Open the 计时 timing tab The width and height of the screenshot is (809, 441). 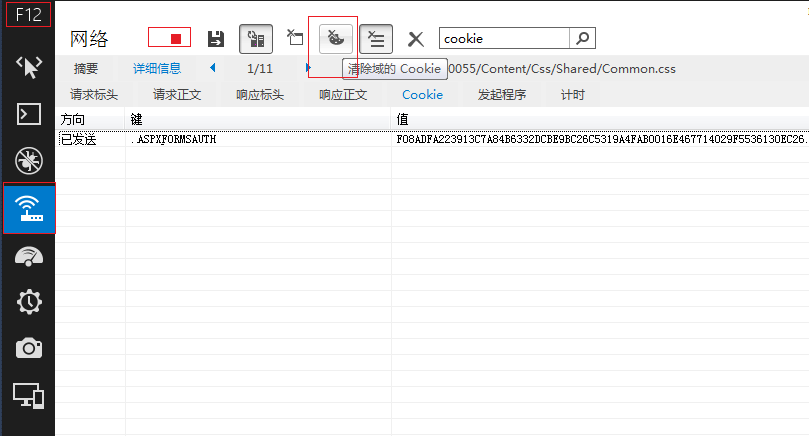[573, 95]
